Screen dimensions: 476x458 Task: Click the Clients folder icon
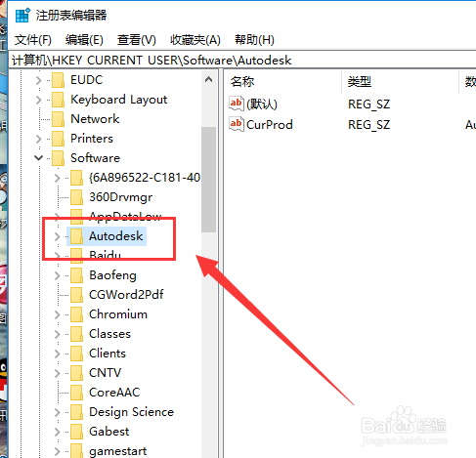point(76,354)
